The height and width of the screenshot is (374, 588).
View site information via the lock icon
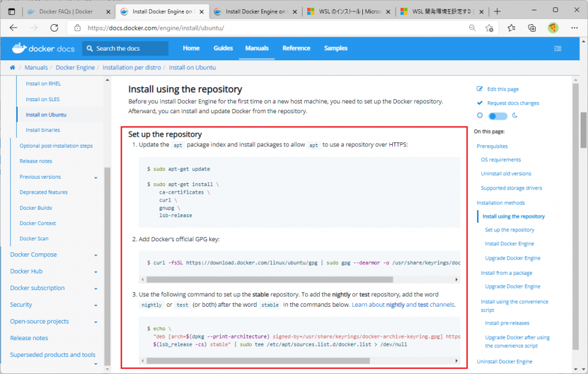pos(78,28)
